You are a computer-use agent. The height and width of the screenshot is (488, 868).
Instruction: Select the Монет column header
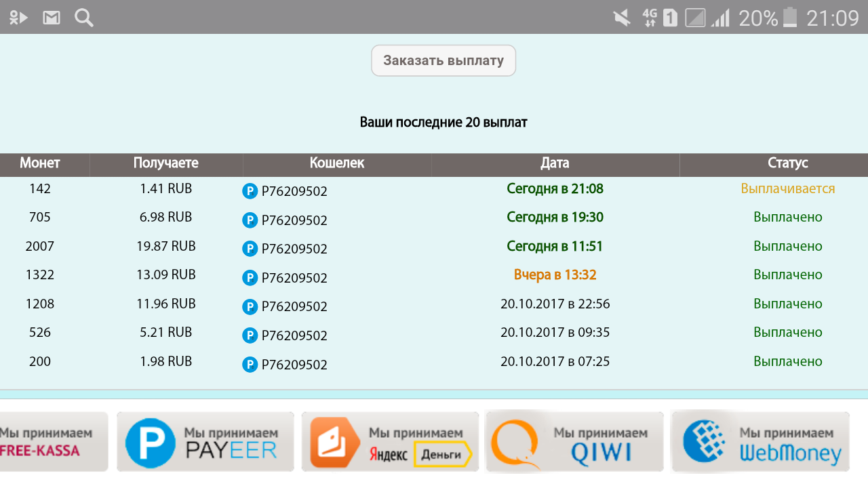[40, 163]
